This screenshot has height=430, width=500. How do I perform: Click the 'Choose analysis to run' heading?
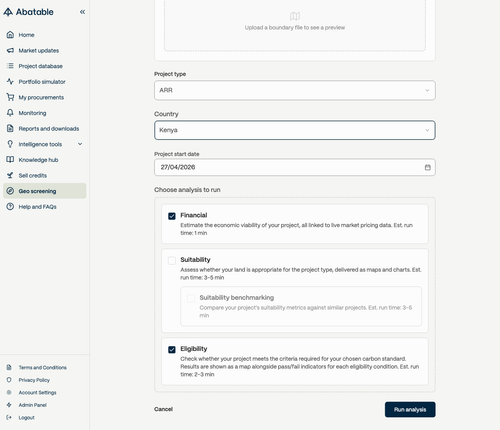pos(187,190)
